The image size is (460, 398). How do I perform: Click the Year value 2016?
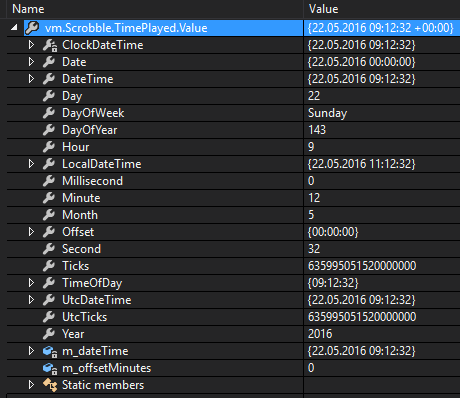(x=320, y=334)
